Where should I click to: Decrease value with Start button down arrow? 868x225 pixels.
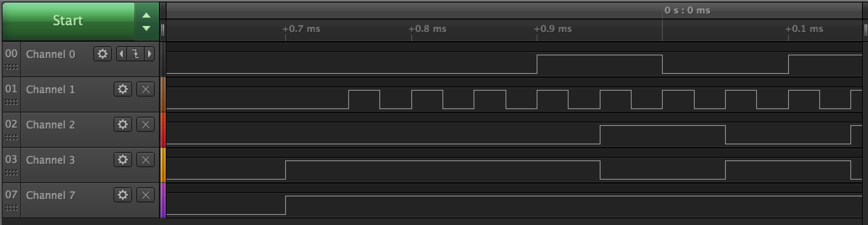point(146,29)
